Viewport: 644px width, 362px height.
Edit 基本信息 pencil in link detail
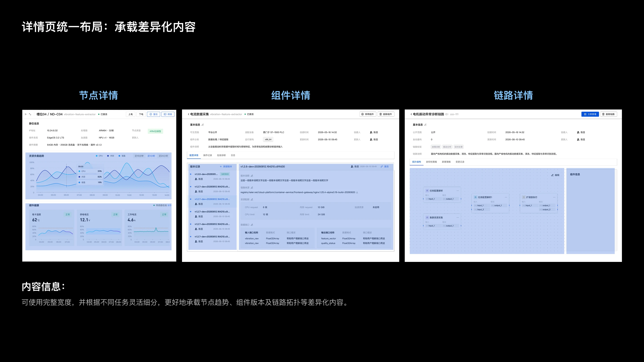[425, 125]
